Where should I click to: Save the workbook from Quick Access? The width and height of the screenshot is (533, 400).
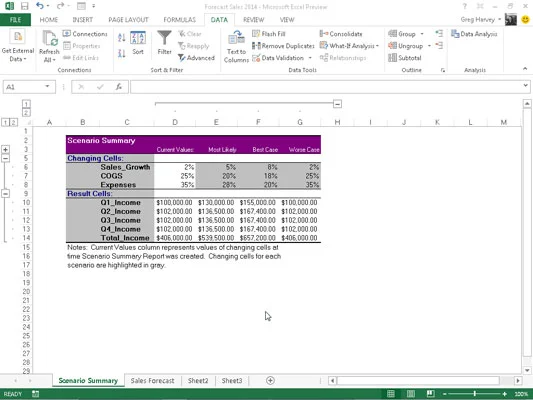tap(24, 6)
